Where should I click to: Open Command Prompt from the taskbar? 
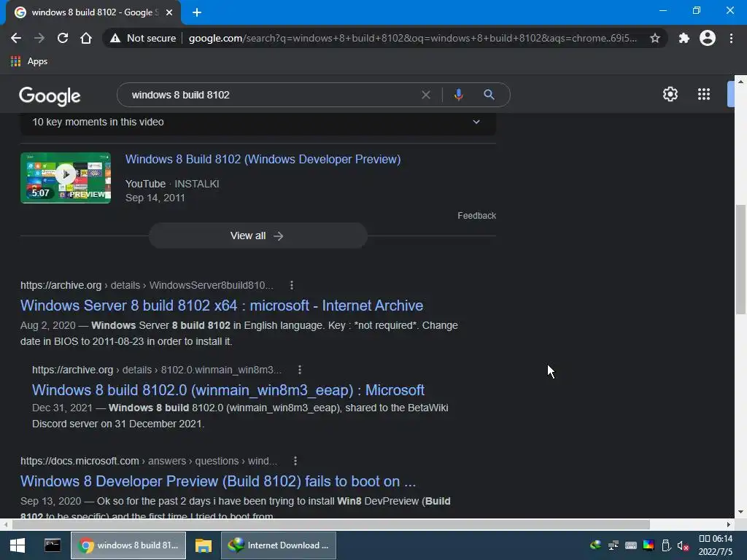(53, 545)
